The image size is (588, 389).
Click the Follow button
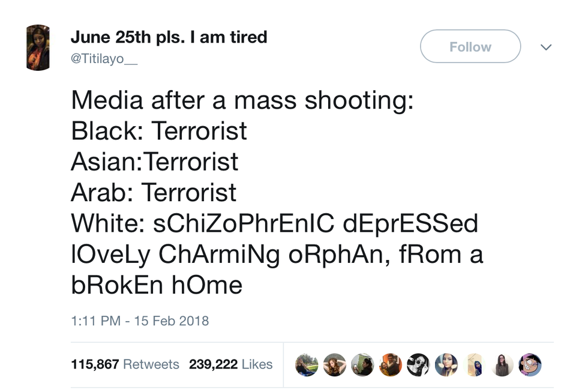[x=470, y=47]
